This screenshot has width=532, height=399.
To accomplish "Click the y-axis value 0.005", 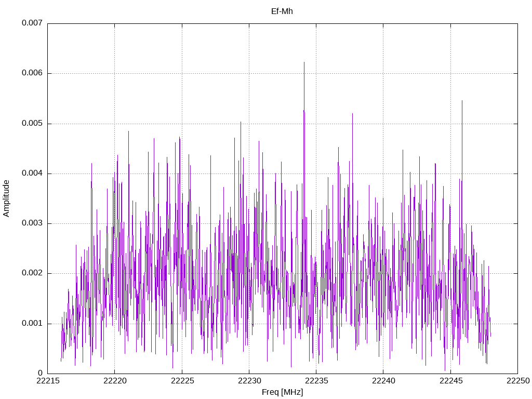I will (x=32, y=123).
